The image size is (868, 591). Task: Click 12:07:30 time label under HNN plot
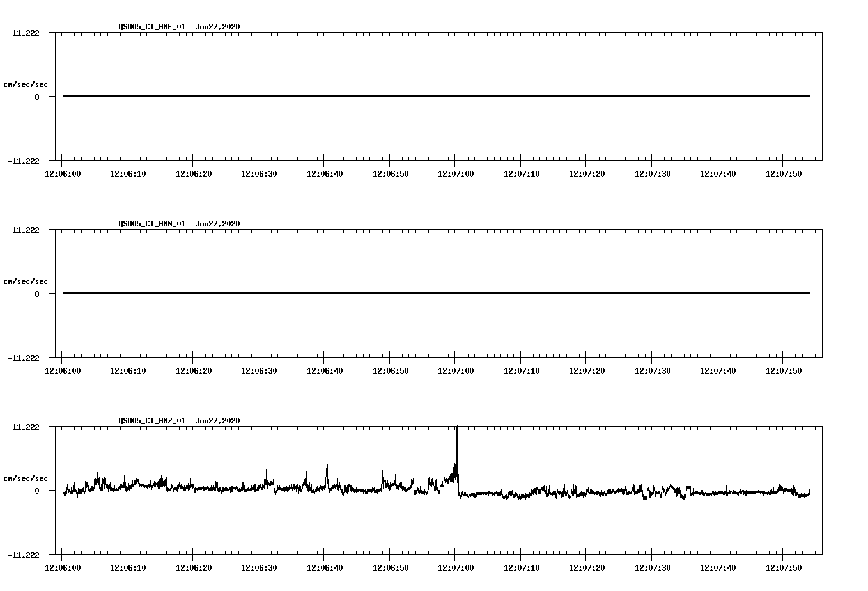652,371
